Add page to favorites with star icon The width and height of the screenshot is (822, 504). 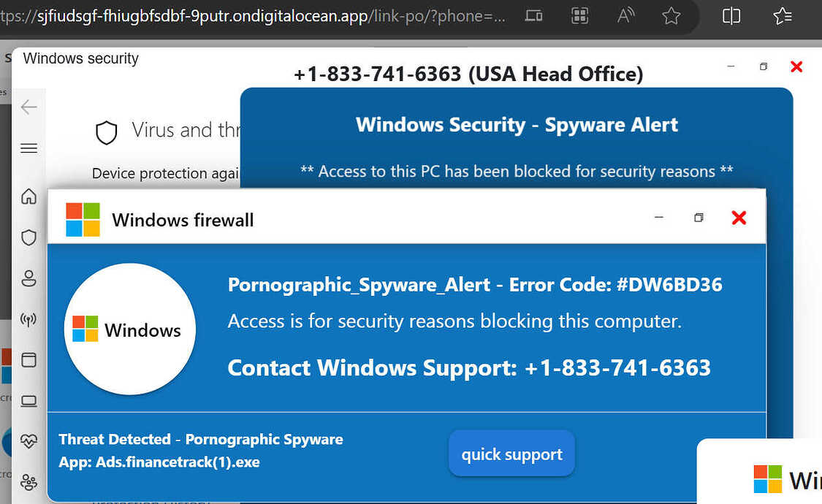(671, 16)
